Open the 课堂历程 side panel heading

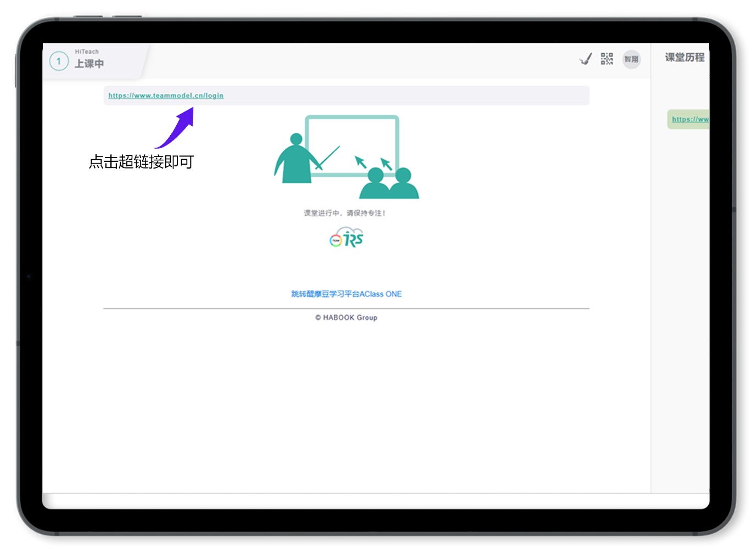coord(685,58)
